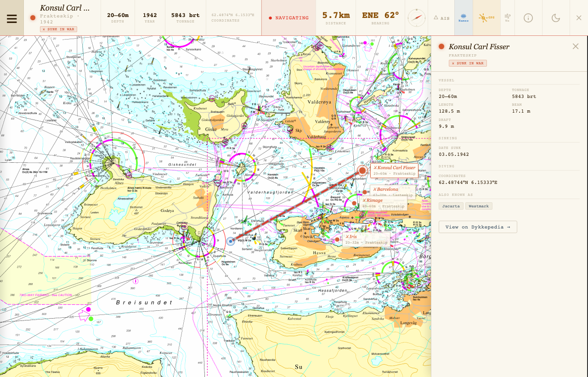Click the Giskesundet label on chart
Screen dimensions: 588x377
tap(182, 164)
